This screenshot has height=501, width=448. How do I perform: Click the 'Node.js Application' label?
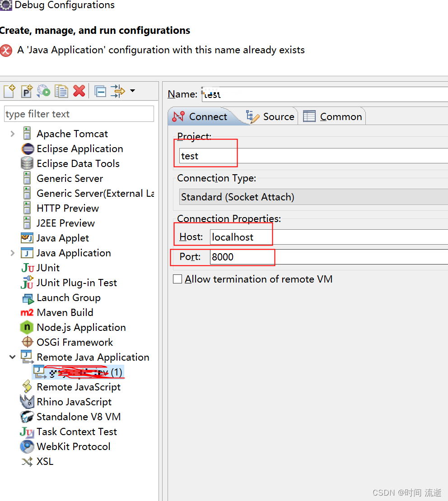coord(81,328)
